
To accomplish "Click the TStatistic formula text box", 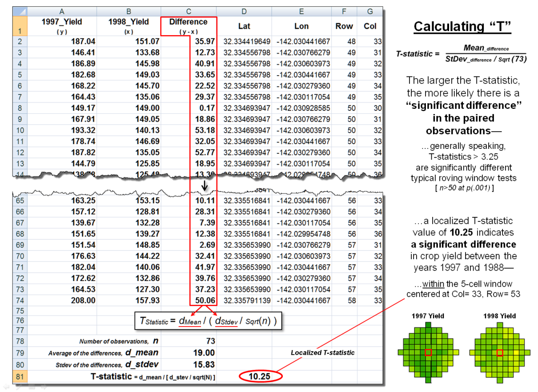I will [208, 320].
